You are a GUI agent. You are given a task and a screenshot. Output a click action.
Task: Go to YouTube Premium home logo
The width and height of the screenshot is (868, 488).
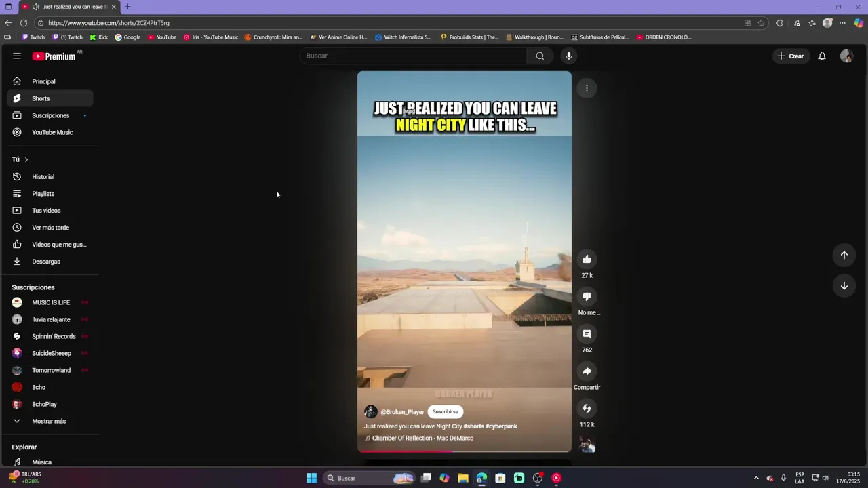(54, 56)
